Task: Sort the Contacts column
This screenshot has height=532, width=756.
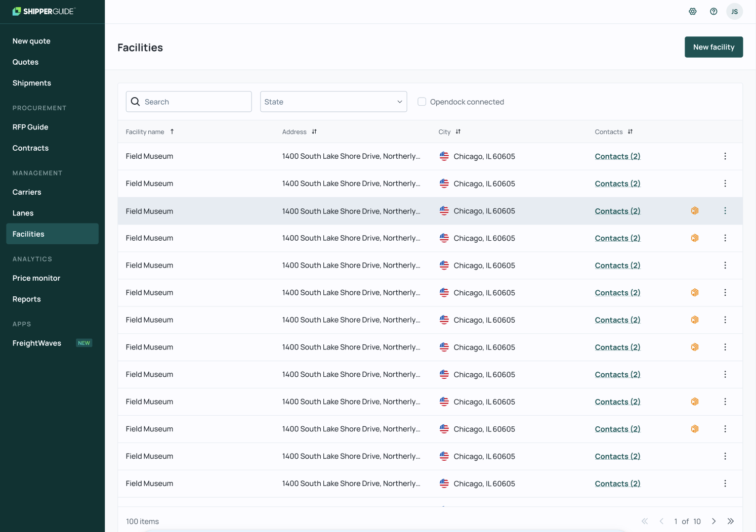Action: [x=630, y=131]
